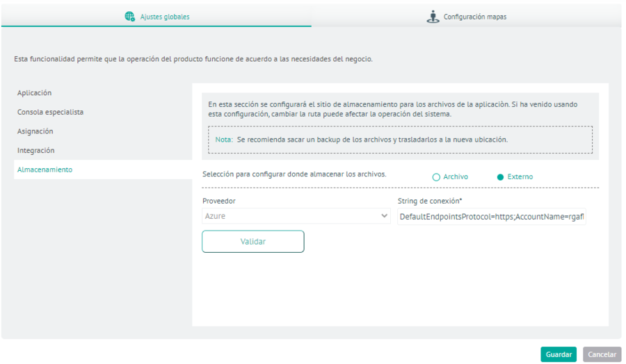Click the 'Esta funcionalidad permite' description text
The width and height of the screenshot is (626, 364).
193,59
